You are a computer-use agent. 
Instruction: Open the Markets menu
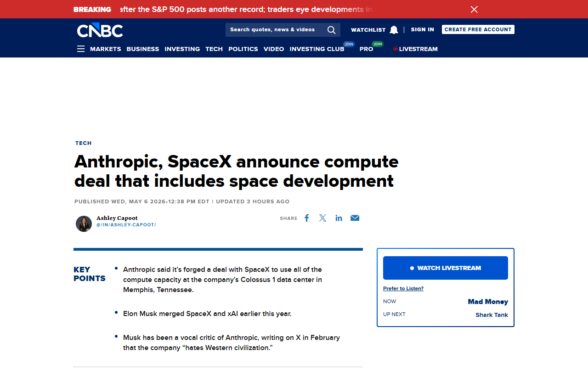(x=106, y=49)
